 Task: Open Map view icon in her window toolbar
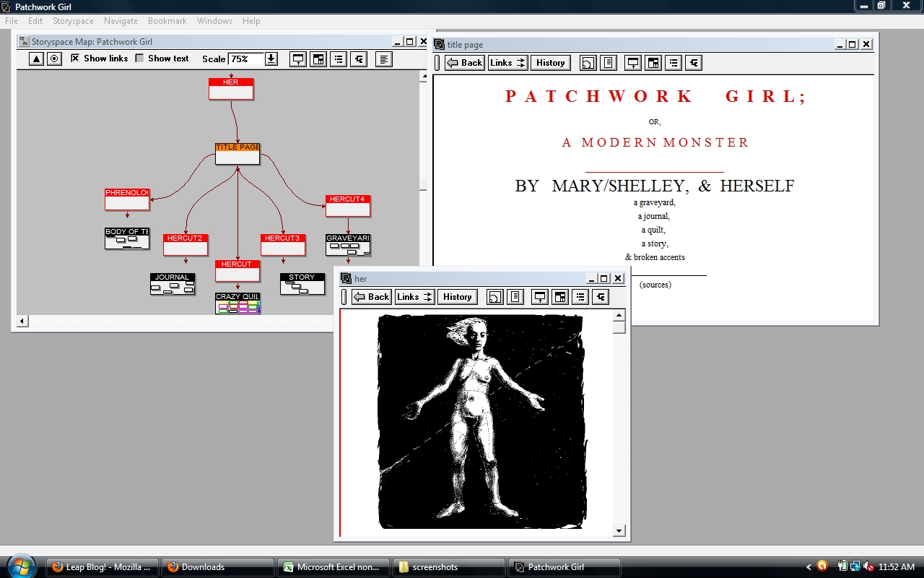click(x=540, y=297)
